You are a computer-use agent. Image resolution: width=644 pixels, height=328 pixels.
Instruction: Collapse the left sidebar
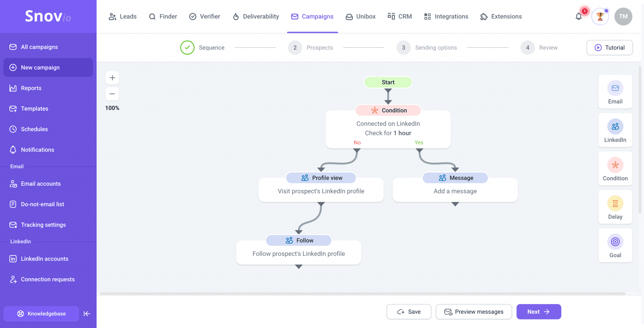87,314
